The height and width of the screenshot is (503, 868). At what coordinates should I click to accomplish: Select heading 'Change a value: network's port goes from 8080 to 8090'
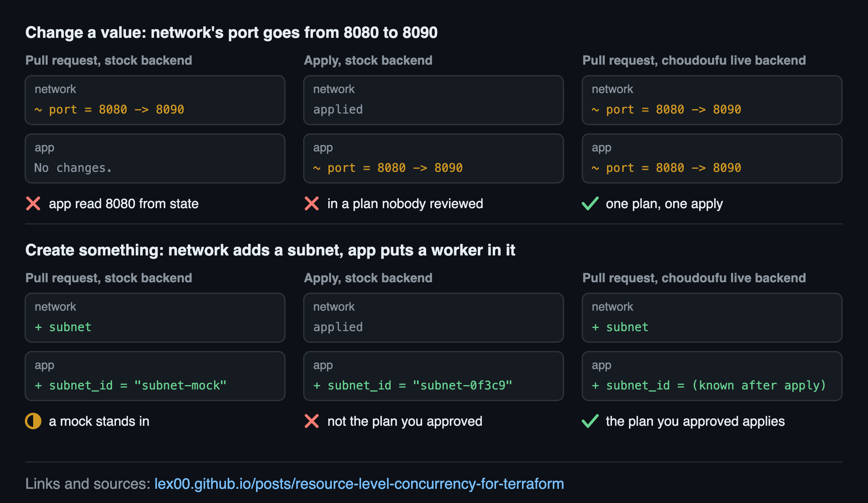coord(232,32)
